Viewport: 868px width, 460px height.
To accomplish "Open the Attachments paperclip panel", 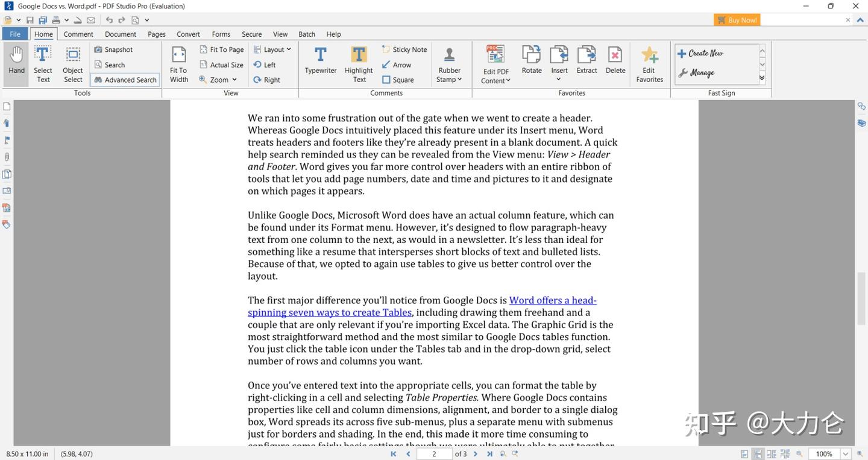I will [7, 157].
